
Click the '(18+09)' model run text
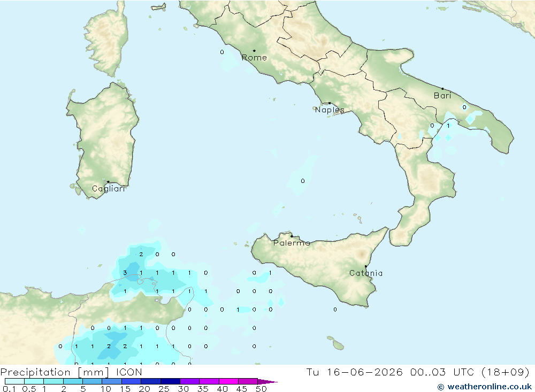pos(506,372)
